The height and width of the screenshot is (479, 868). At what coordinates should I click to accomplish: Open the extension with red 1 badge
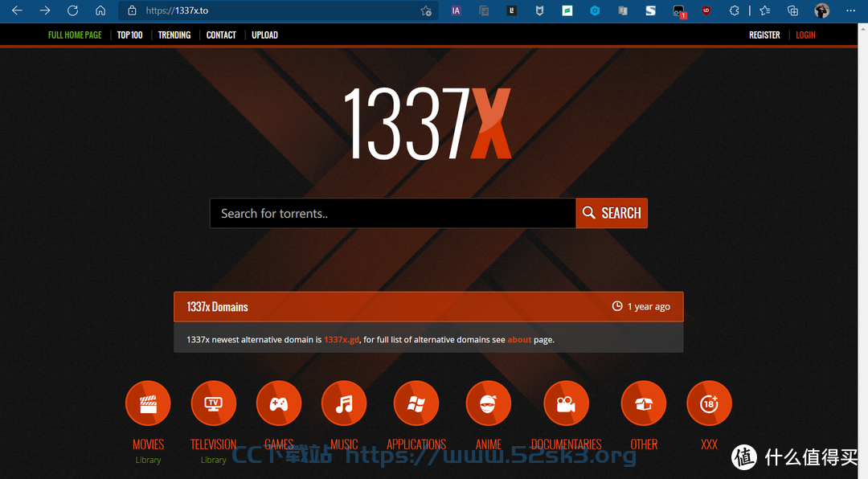(678, 11)
